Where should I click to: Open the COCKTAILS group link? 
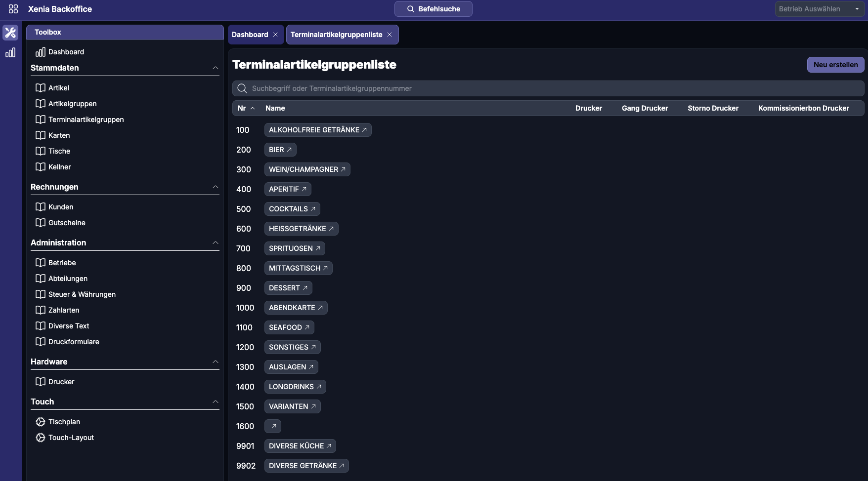click(292, 209)
